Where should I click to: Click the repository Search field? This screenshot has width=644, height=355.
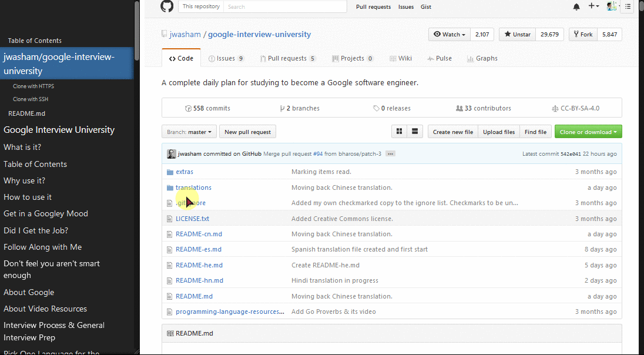[x=285, y=6]
